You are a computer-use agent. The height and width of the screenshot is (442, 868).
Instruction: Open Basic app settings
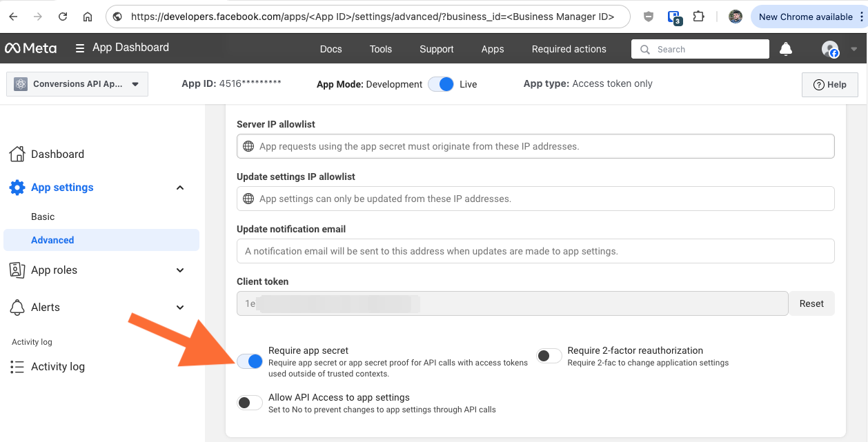pos(43,217)
